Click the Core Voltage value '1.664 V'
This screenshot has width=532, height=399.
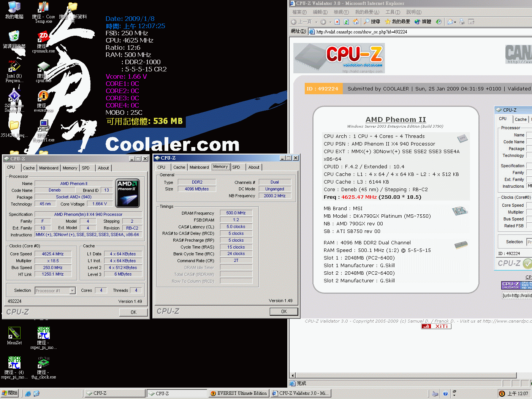pos(100,204)
